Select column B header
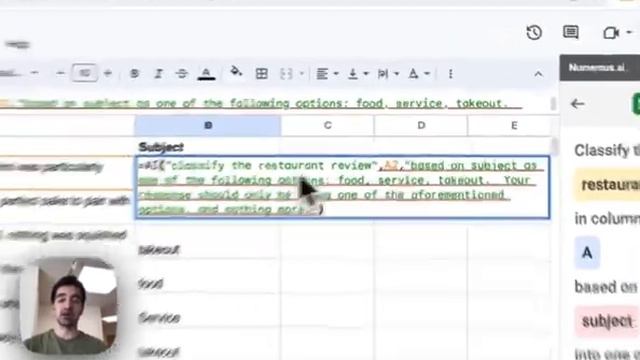This screenshot has height=360, width=640. [208, 125]
